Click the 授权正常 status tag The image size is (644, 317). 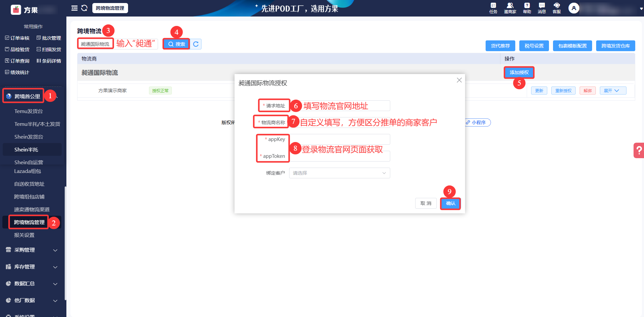pyautogui.click(x=160, y=91)
